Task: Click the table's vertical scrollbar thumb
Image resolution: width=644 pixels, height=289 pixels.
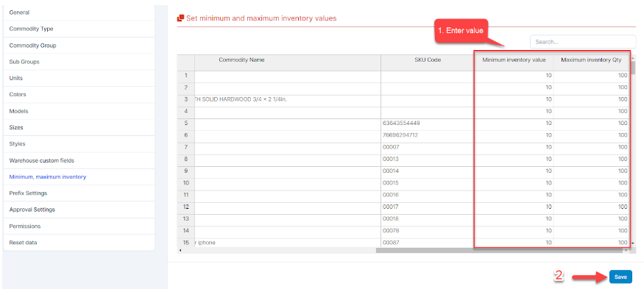Action: [x=632, y=68]
